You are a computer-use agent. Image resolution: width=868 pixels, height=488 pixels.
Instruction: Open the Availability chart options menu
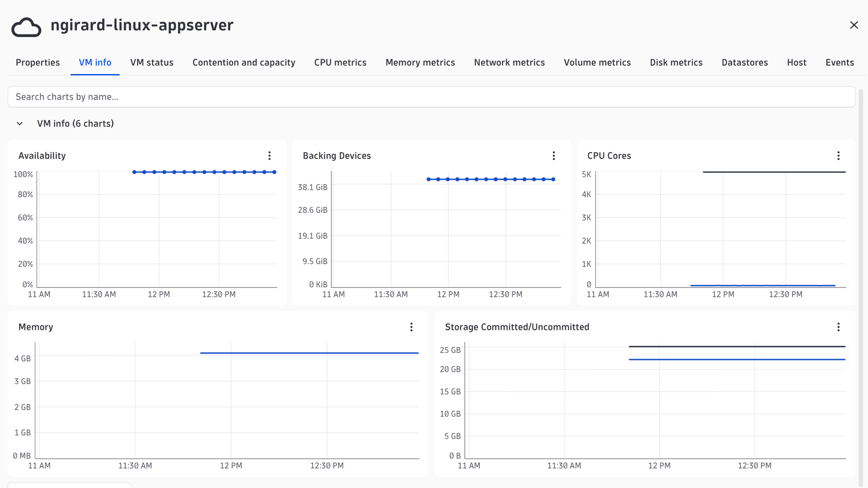point(269,156)
